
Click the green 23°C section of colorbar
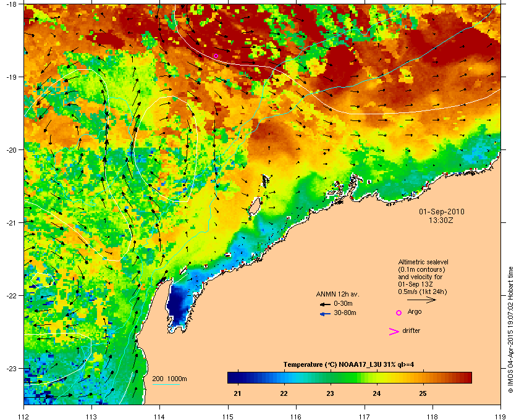point(330,377)
